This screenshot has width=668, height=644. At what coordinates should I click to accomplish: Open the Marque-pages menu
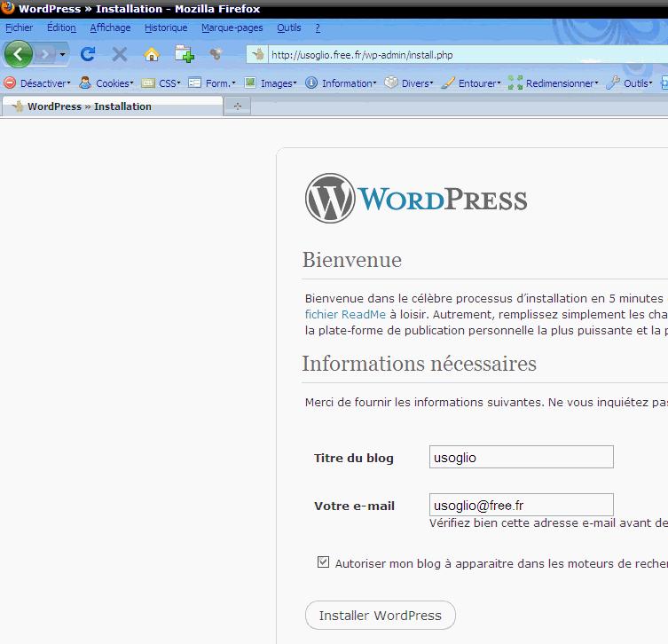pos(232,27)
